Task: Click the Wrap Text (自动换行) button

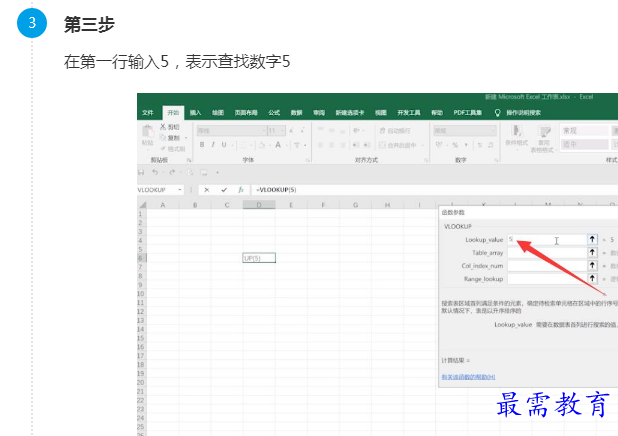Action: (395, 130)
